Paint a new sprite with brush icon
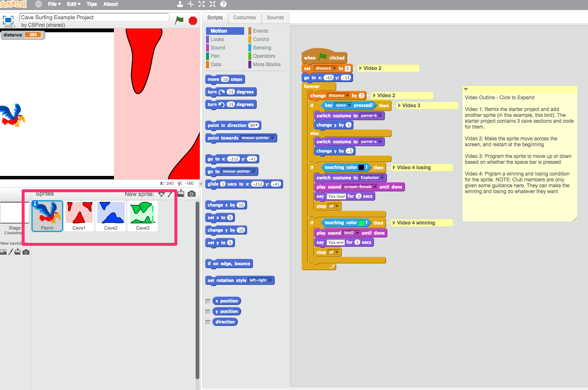 pyautogui.click(x=170, y=194)
